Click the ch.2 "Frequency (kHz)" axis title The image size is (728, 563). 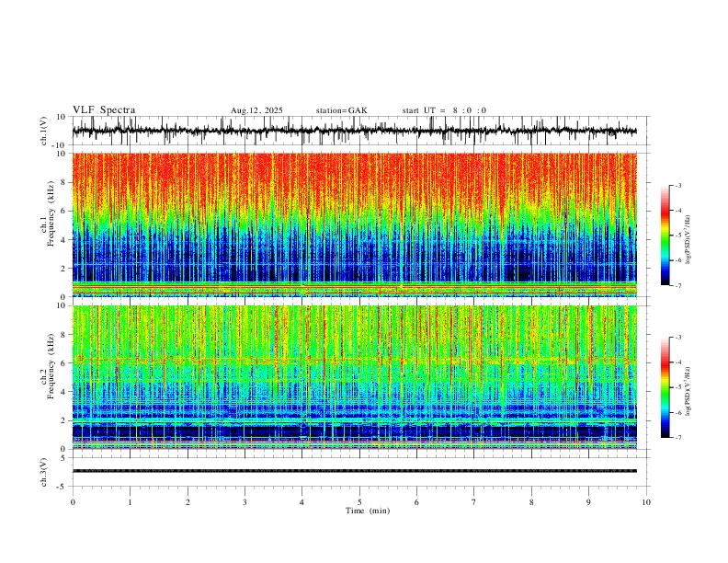51,366
